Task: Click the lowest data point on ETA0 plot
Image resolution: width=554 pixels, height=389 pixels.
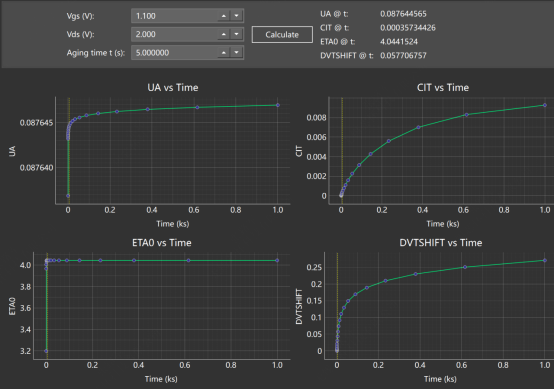Action: click(x=46, y=351)
